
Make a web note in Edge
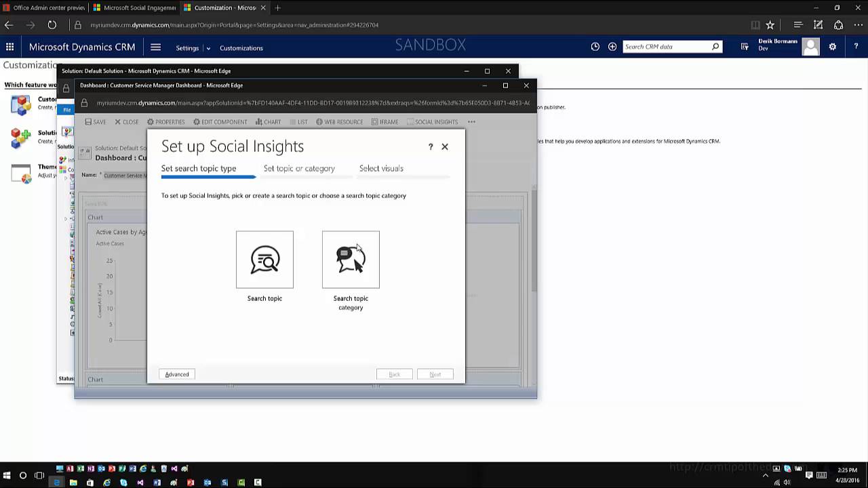click(x=818, y=25)
